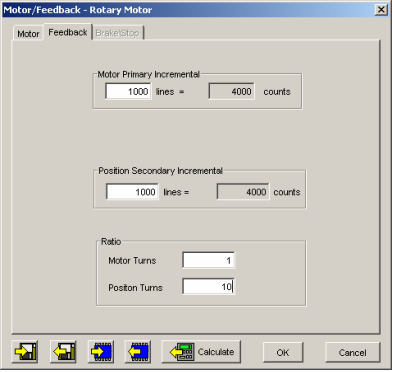Click "lines =" text in Position Secondary Incremental group
The height and width of the screenshot is (372, 393).
click(176, 192)
